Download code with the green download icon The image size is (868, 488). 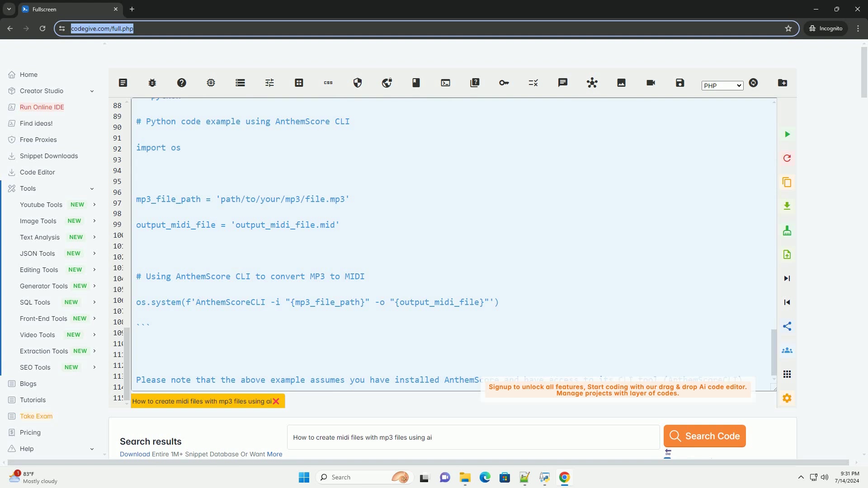[x=787, y=206]
